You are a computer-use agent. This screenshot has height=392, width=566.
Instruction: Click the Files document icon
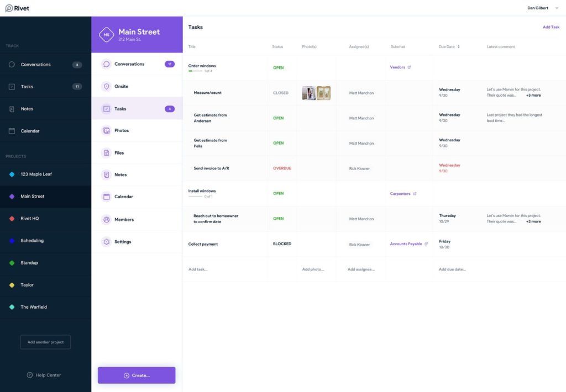(x=107, y=153)
